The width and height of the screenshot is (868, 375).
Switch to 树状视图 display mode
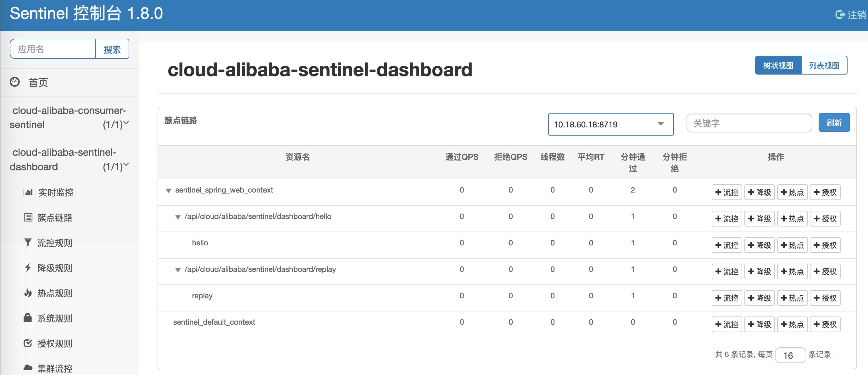(778, 65)
